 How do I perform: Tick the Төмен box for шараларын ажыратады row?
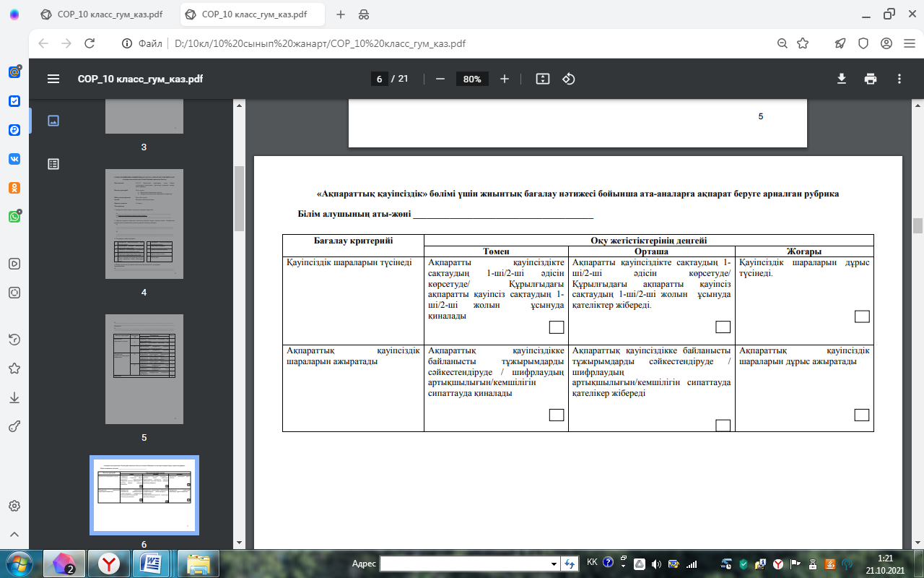tap(557, 415)
